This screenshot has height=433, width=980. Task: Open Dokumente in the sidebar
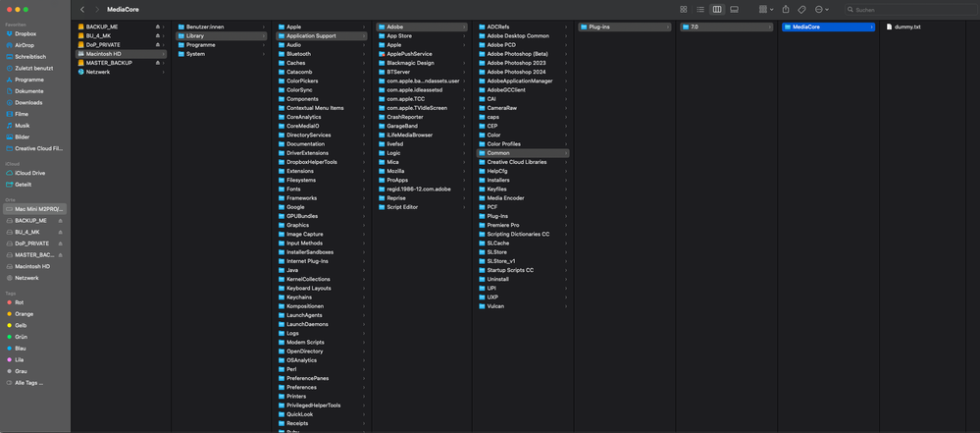pos(29,90)
